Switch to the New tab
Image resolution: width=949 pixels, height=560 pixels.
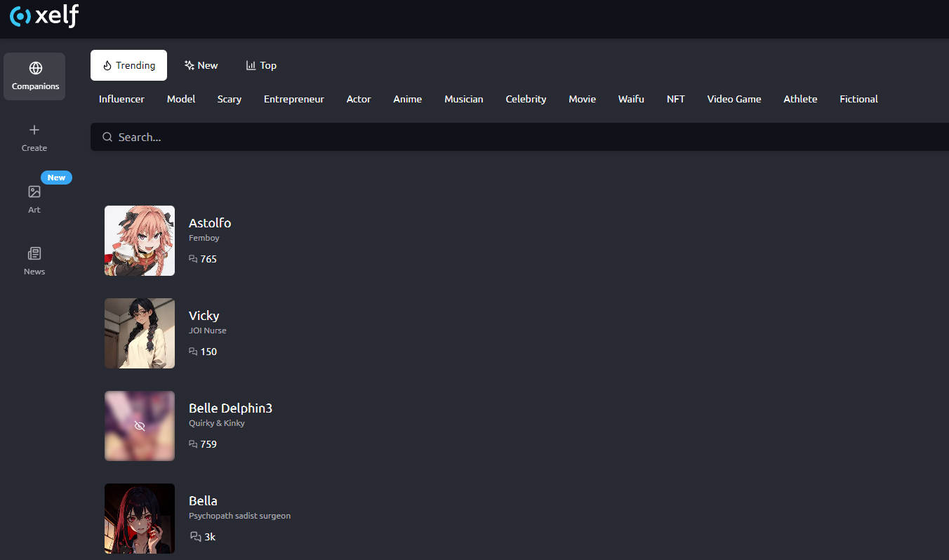tap(201, 65)
